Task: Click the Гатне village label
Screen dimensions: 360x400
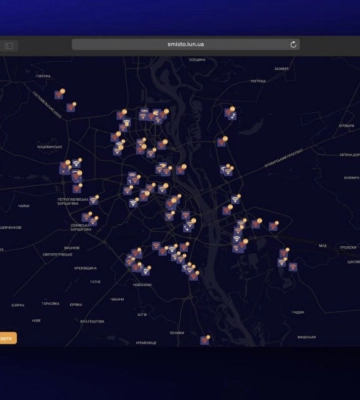Action: click(95, 282)
